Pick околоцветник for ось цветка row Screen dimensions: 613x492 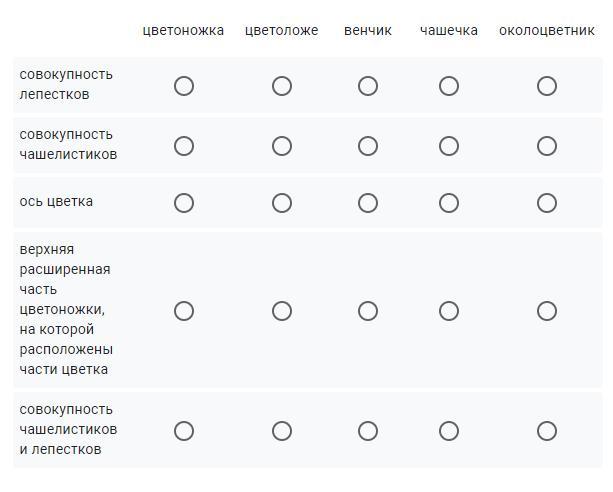click(x=547, y=203)
